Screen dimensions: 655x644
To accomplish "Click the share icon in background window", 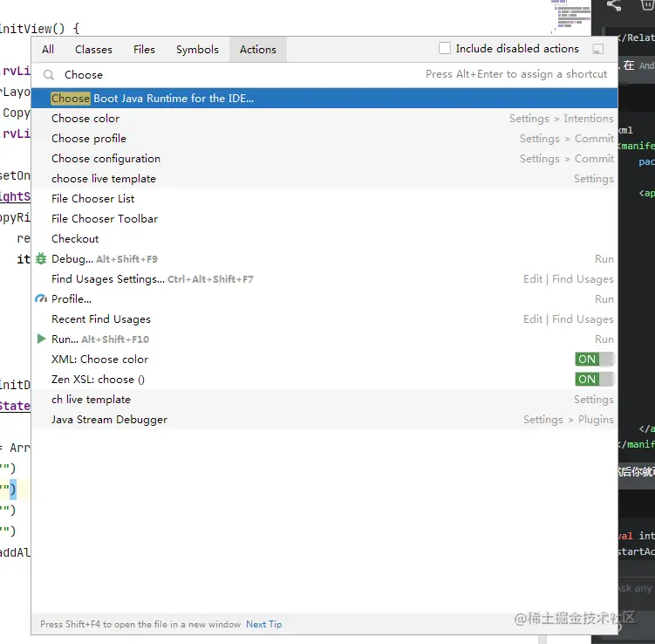I will pyautogui.click(x=614, y=5).
